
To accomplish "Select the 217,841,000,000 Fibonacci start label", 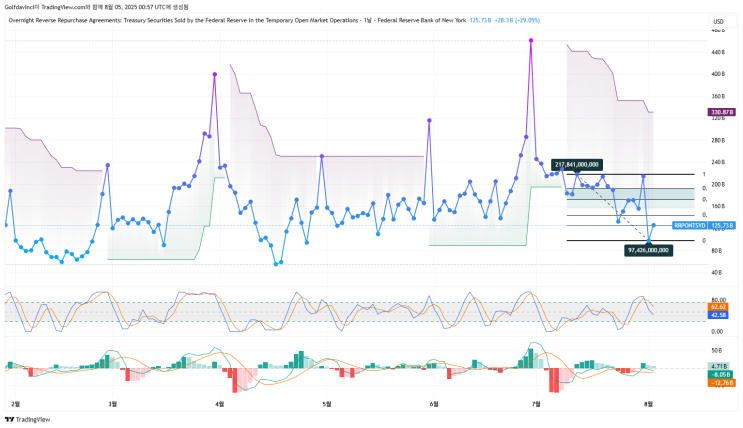I will pos(577,164).
